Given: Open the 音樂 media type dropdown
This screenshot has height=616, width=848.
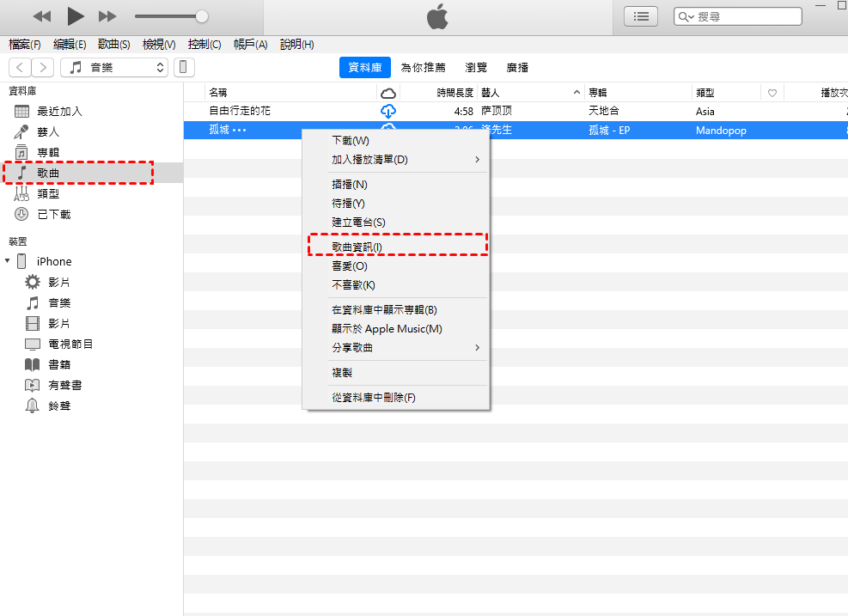Looking at the screenshot, I should tap(114, 67).
